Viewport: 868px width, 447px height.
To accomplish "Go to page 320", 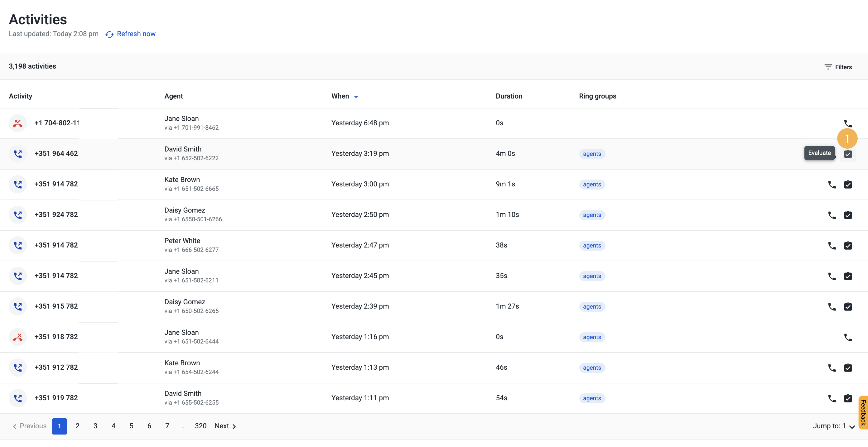I will tap(200, 426).
